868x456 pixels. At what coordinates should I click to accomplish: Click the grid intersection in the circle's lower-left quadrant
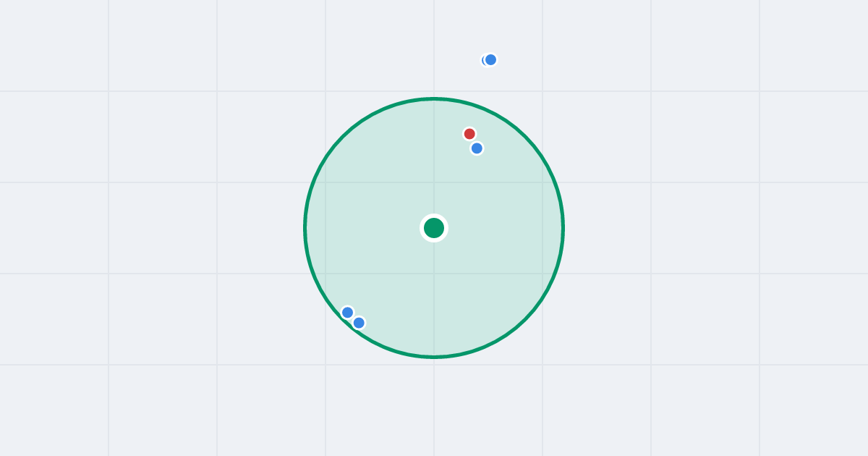pyautogui.click(x=325, y=274)
